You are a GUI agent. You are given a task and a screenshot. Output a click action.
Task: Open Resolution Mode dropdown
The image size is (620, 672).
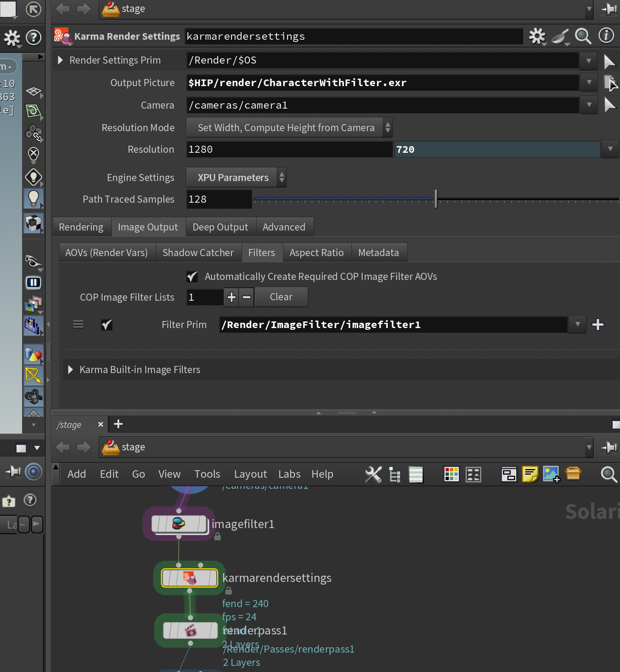coord(289,128)
